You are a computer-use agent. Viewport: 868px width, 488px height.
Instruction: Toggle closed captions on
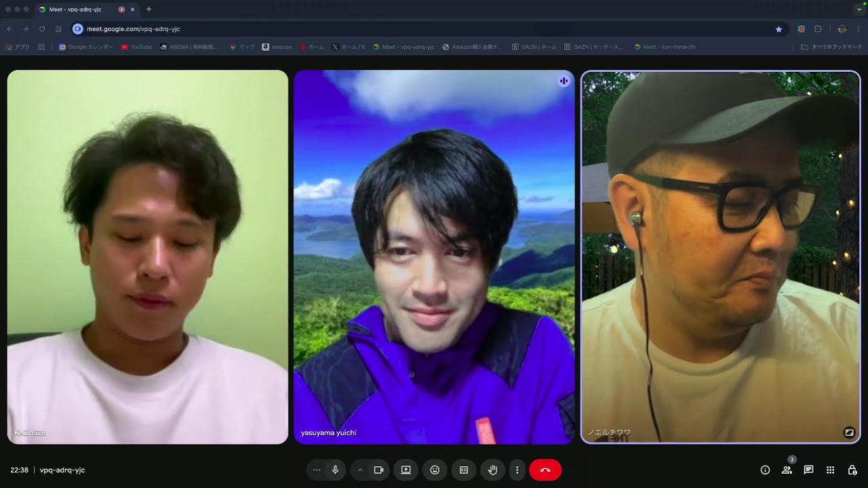point(464,470)
